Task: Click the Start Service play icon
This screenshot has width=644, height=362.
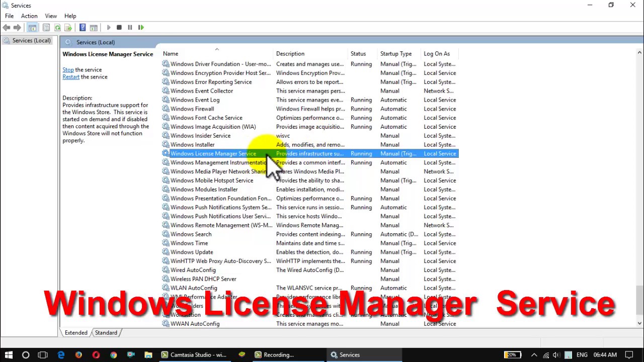Action: pyautogui.click(x=108, y=28)
